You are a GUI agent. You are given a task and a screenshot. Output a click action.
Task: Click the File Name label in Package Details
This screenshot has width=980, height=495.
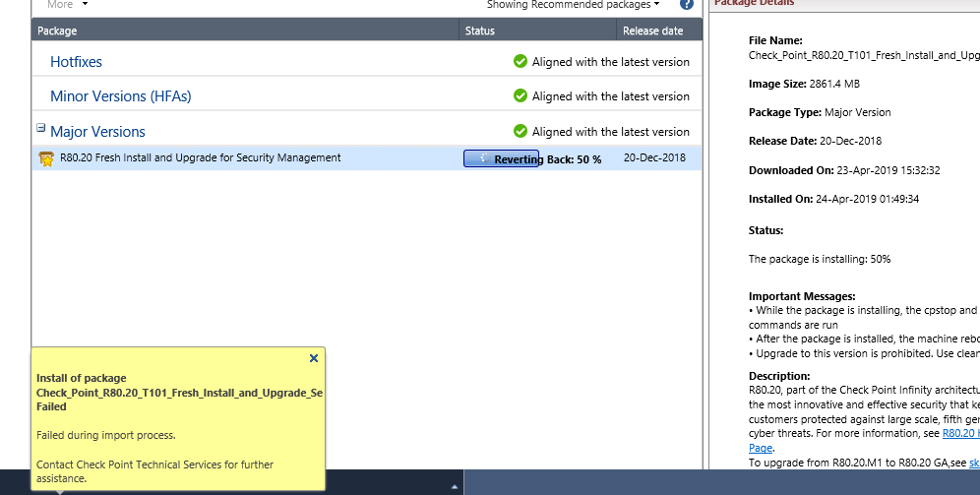click(775, 40)
